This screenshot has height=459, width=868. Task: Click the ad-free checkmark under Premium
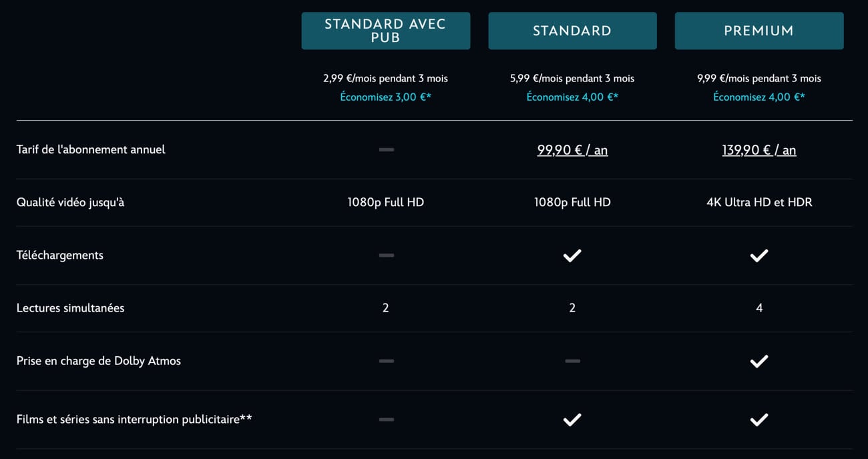click(x=759, y=420)
